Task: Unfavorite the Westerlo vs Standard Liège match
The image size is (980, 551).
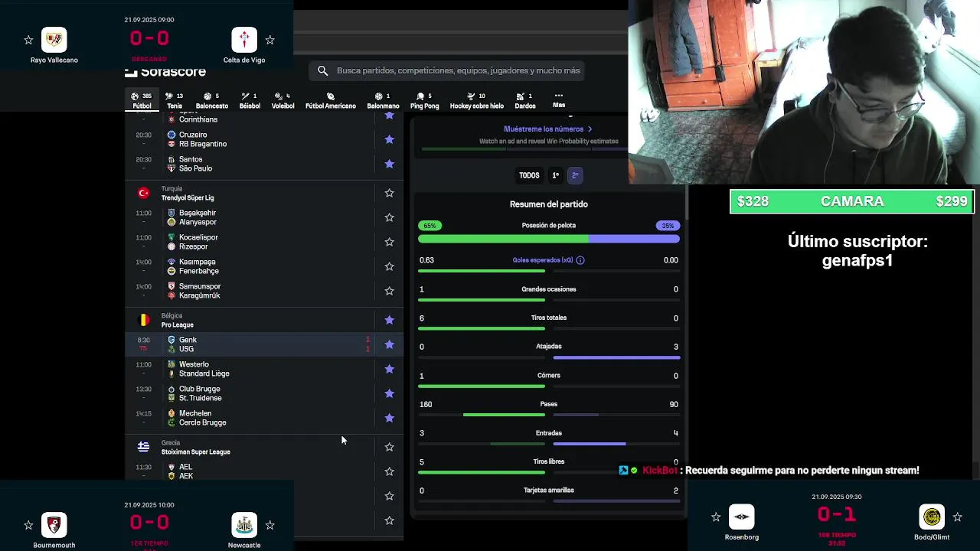Action: (x=389, y=369)
